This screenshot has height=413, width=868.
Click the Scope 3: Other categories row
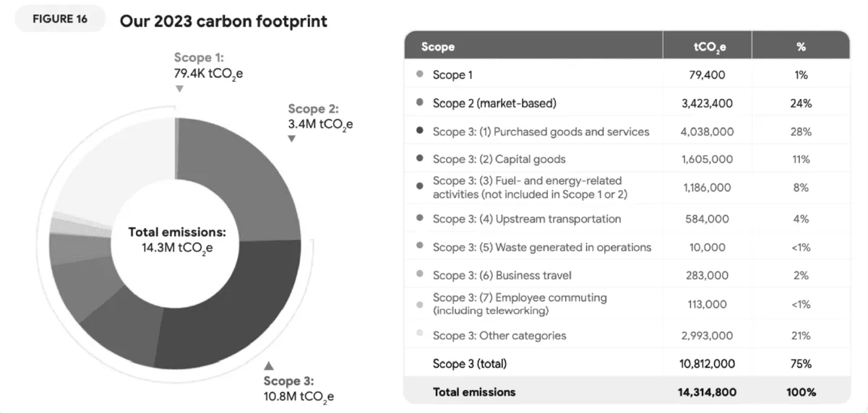(499, 335)
